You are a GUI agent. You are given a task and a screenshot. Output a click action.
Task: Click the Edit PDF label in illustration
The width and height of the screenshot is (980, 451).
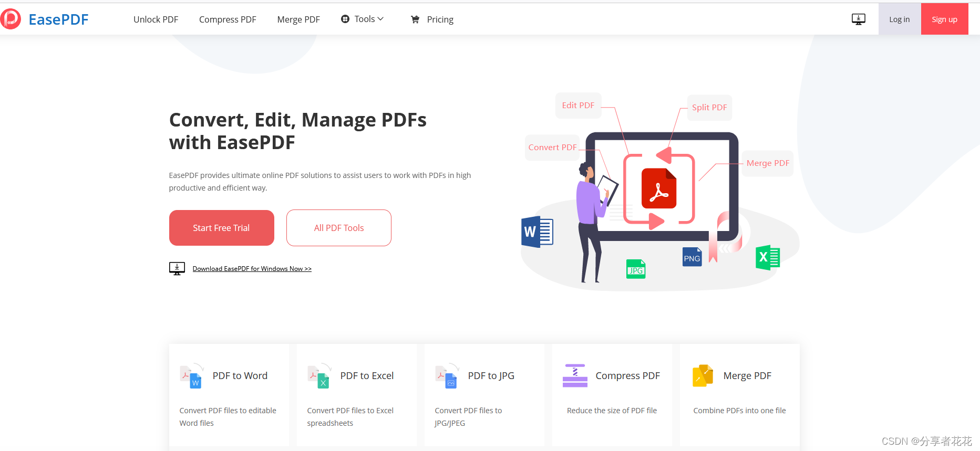pos(578,105)
